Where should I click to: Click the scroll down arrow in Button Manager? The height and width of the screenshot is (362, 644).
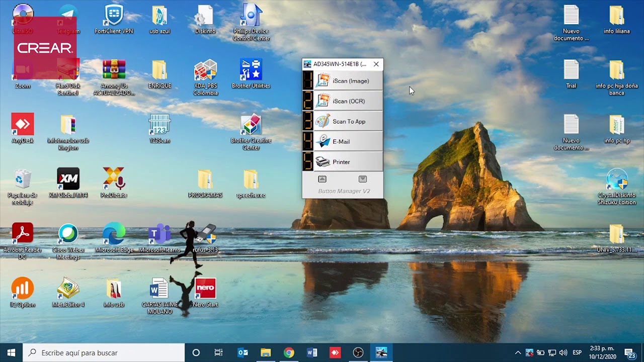pyautogui.click(x=363, y=179)
